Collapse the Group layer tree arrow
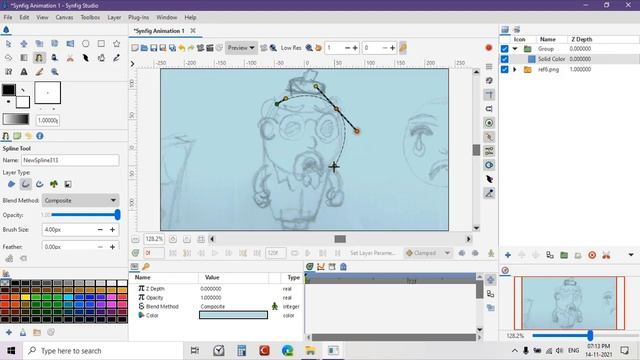Screen dimensions: 640x360 coord(515,49)
